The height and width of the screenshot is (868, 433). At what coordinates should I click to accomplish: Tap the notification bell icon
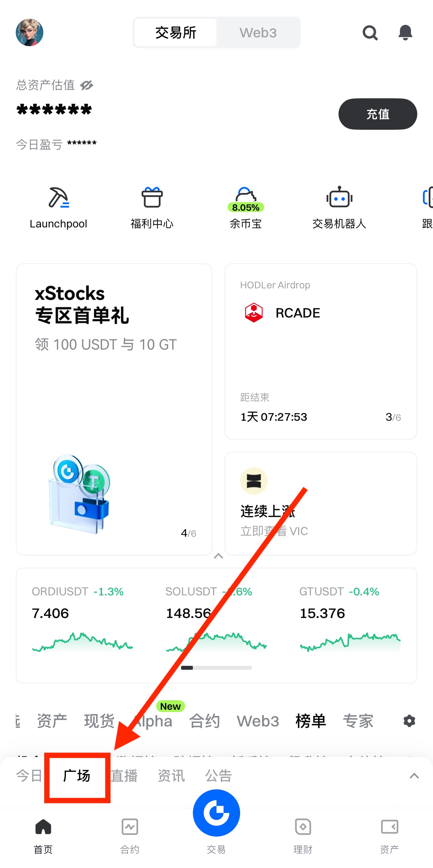point(405,33)
